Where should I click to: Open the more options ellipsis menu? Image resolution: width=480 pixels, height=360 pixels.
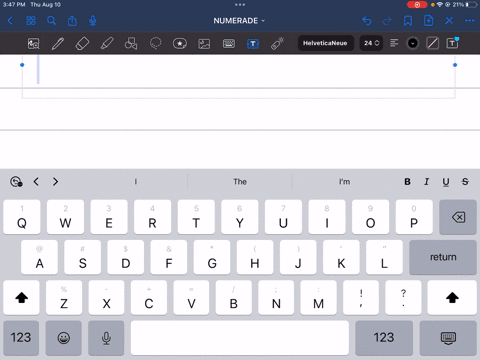(469, 21)
